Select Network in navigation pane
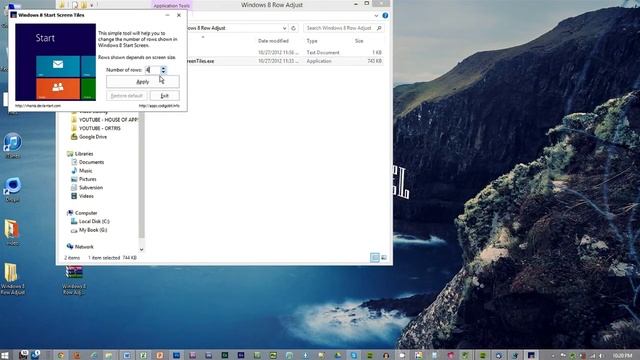Screen dimensions: 640x360 tap(84, 247)
